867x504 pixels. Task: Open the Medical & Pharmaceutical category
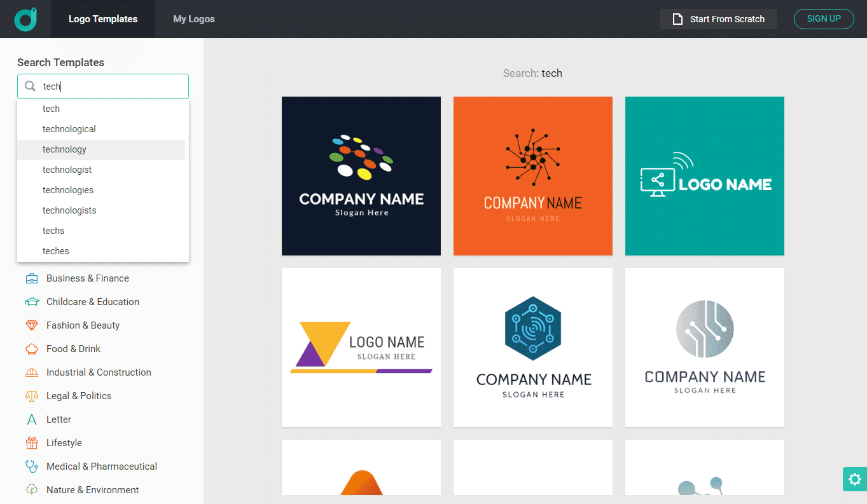102,467
